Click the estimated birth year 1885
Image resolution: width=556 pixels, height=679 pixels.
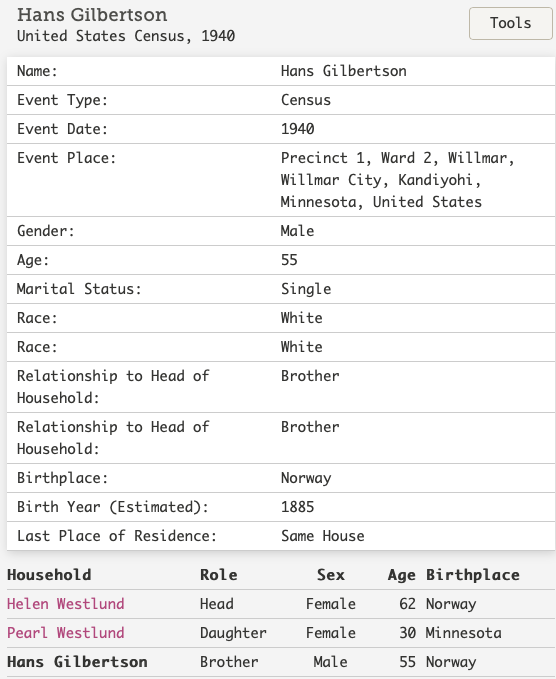click(x=297, y=507)
